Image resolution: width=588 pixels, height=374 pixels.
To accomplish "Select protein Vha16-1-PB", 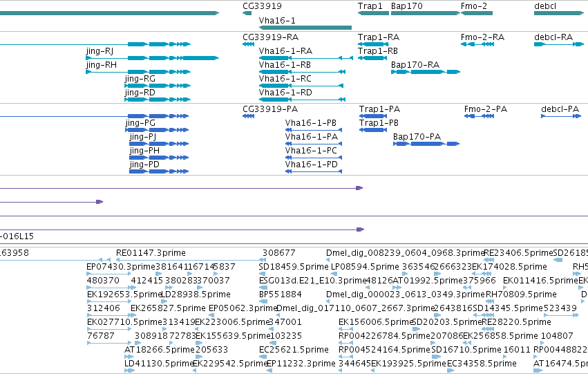I will [310, 123].
